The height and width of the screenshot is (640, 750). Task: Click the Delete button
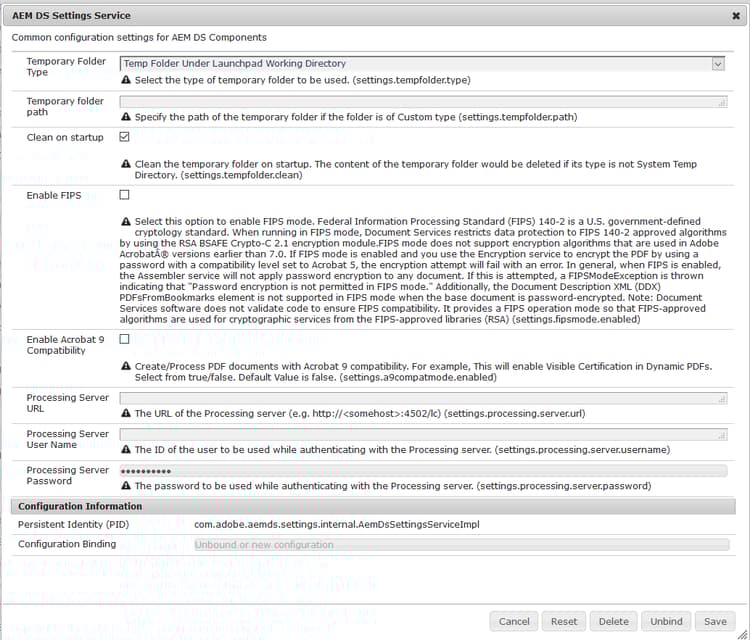click(x=614, y=621)
